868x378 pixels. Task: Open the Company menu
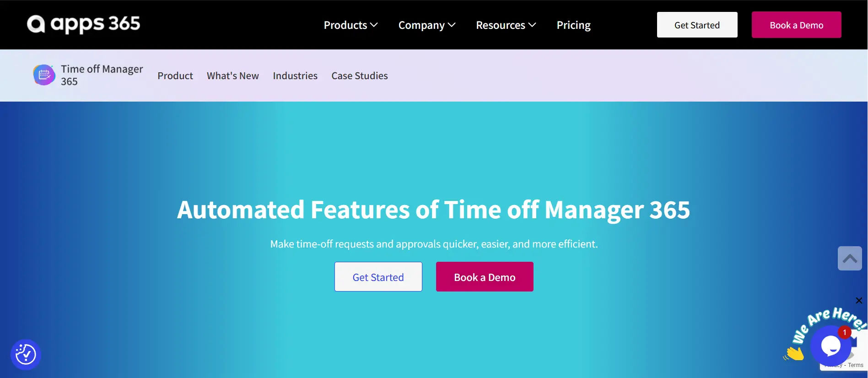pyautogui.click(x=426, y=25)
